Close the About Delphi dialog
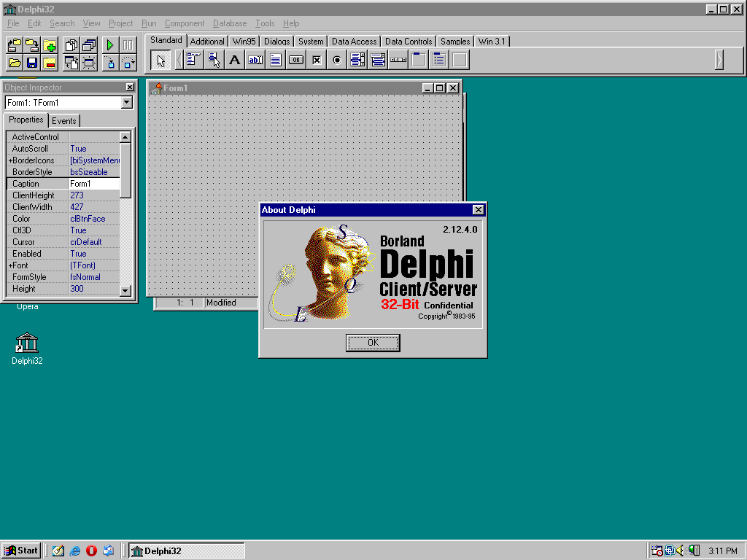Viewport: 747px width, 560px height. [x=479, y=209]
